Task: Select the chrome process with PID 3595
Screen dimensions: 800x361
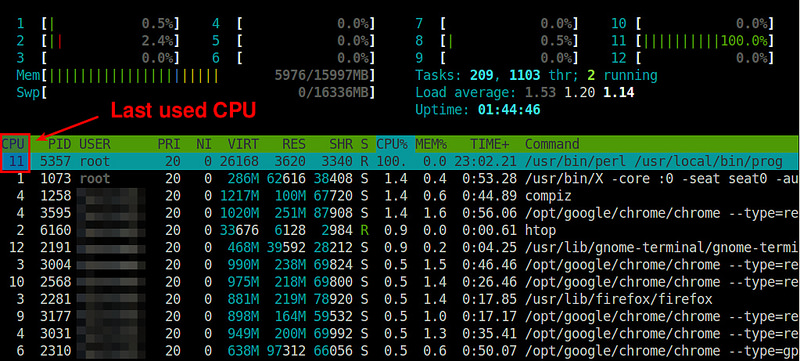Action: click(x=400, y=213)
